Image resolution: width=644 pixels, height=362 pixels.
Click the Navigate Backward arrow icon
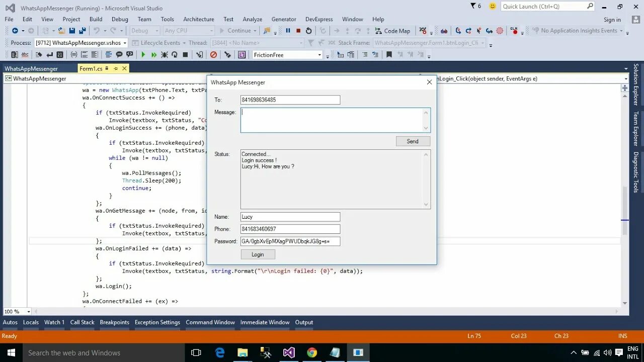15,31
